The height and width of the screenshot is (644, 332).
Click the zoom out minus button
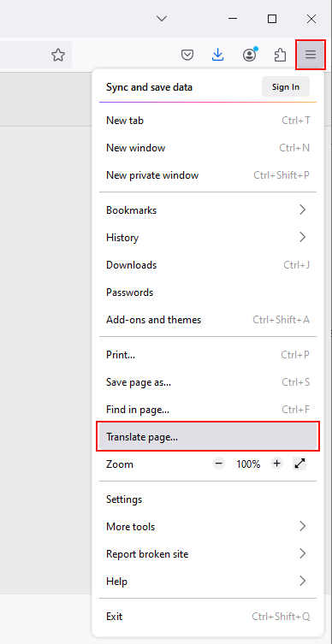pyautogui.click(x=218, y=464)
